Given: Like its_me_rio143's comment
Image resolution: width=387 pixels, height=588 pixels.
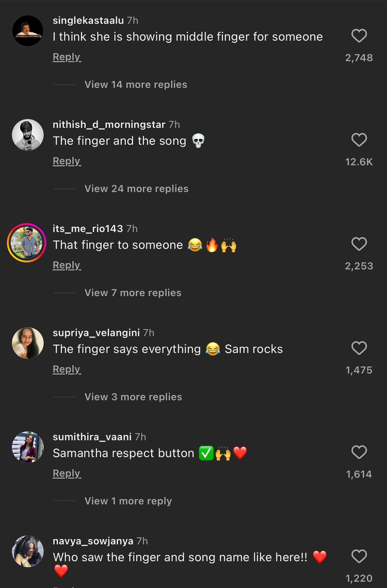Looking at the screenshot, I should [x=359, y=244].
